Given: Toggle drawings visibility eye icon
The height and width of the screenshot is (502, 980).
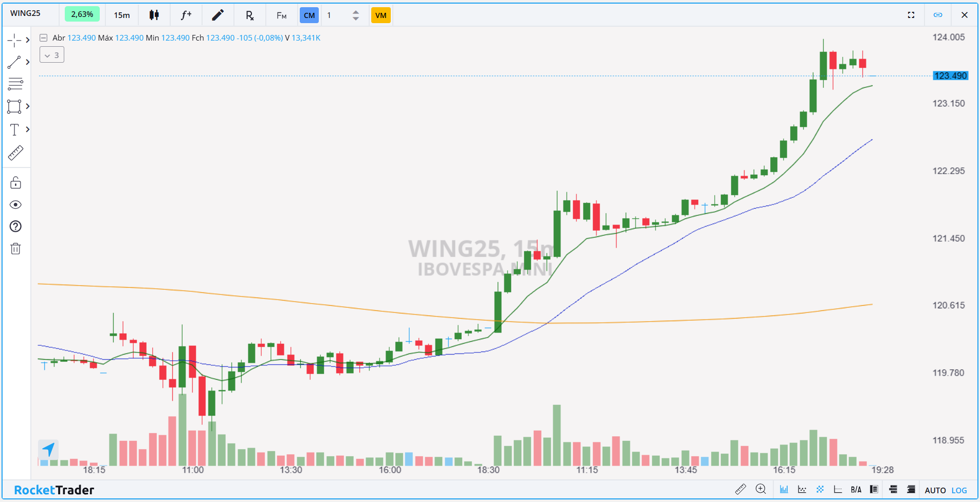Looking at the screenshot, I should (x=15, y=204).
